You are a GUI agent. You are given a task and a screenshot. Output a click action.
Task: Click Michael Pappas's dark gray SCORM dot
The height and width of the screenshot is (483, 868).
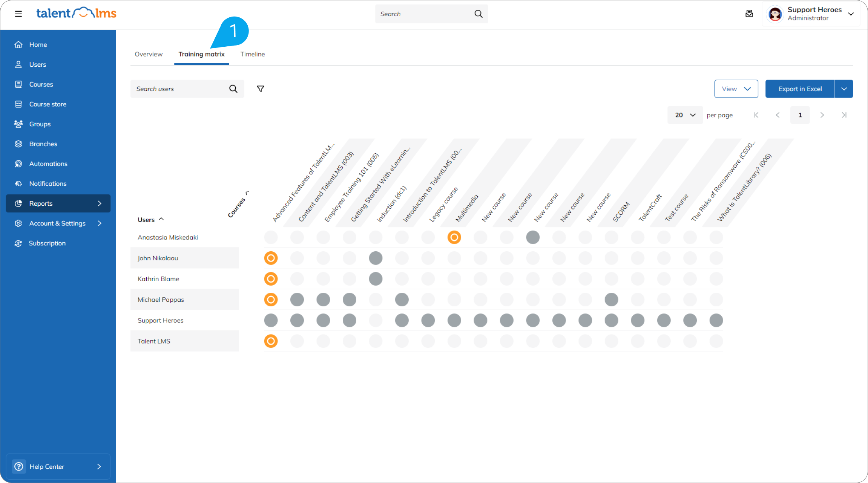(611, 300)
